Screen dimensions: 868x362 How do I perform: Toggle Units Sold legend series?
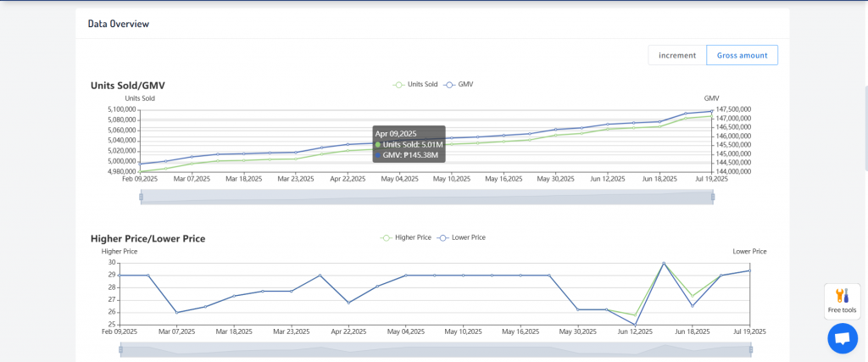(x=415, y=85)
